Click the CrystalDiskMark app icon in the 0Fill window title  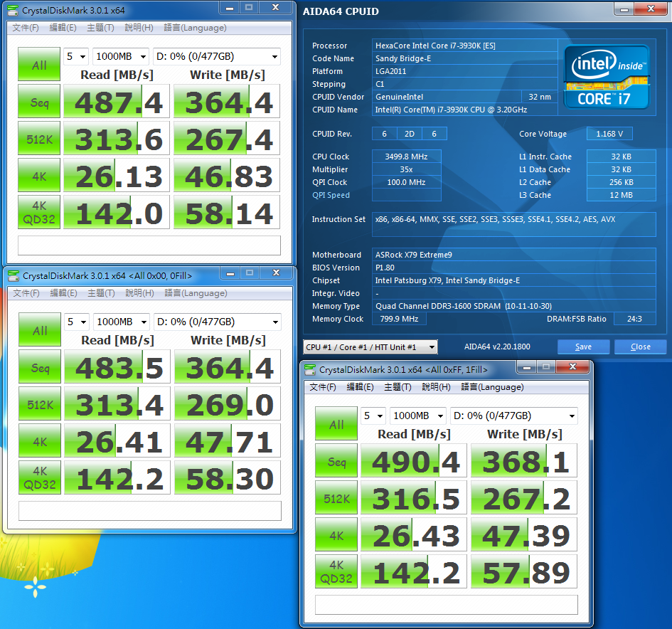click(14, 275)
